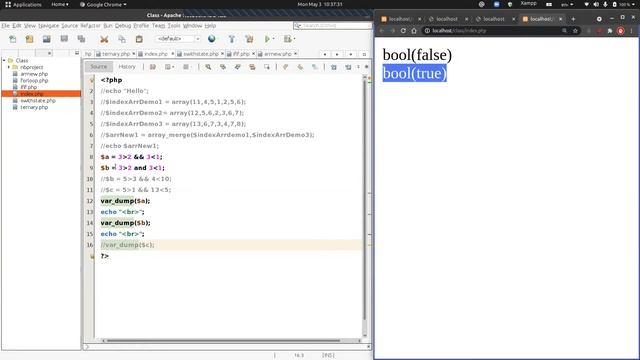Click the editor horizontal scrollbar
Viewport: 640px width, 360px height.
pos(223,340)
